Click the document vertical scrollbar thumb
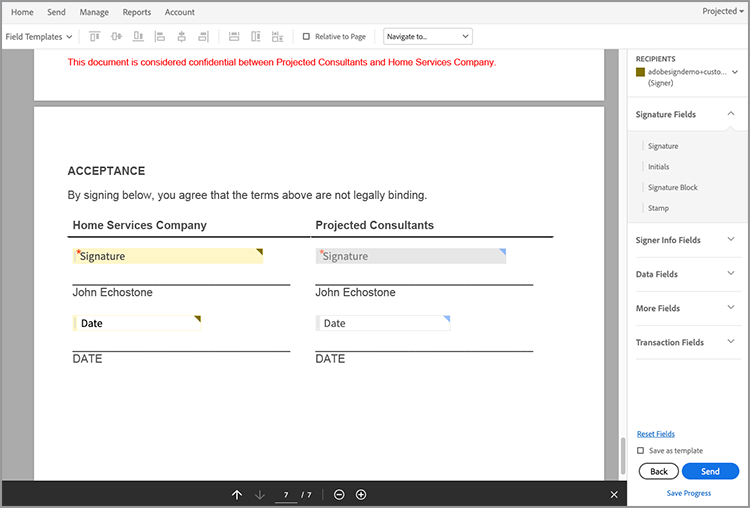 [623, 456]
